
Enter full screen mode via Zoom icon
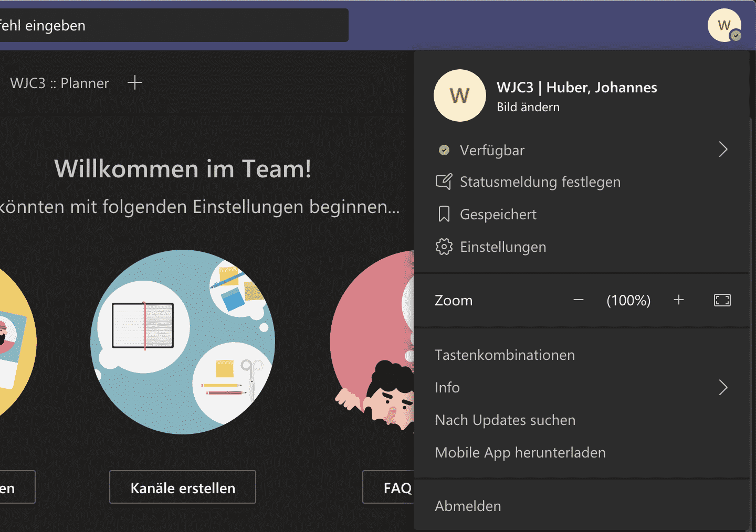722,300
